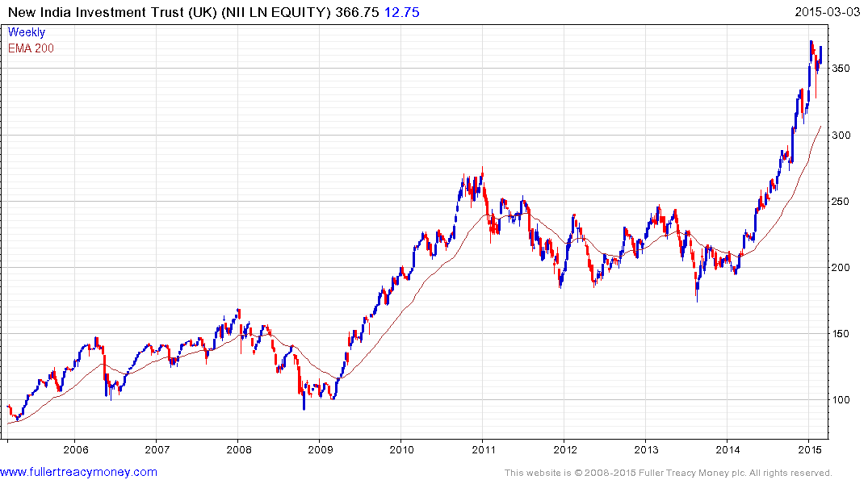Click the chart date 2015-03-03
Viewport: 868px width, 484px height.
(827, 11)
